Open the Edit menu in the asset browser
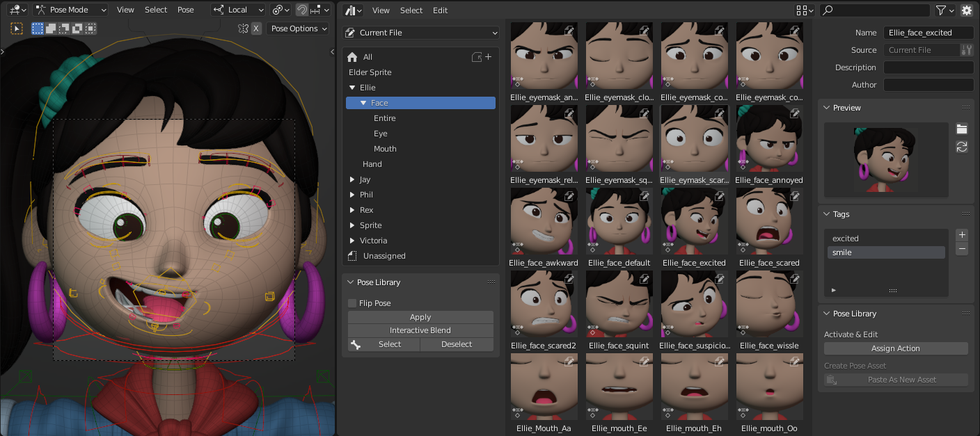The height and width of the screenshot is (436, 980). (441, 10)
